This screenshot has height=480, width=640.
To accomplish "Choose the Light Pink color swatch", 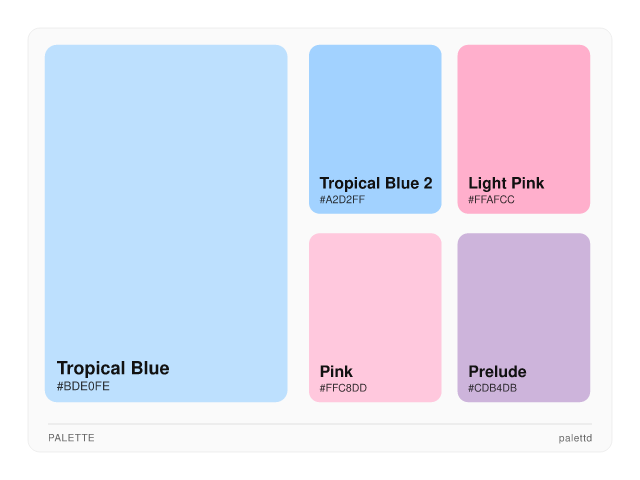I will pyautogui.click(x=524, y=110).
